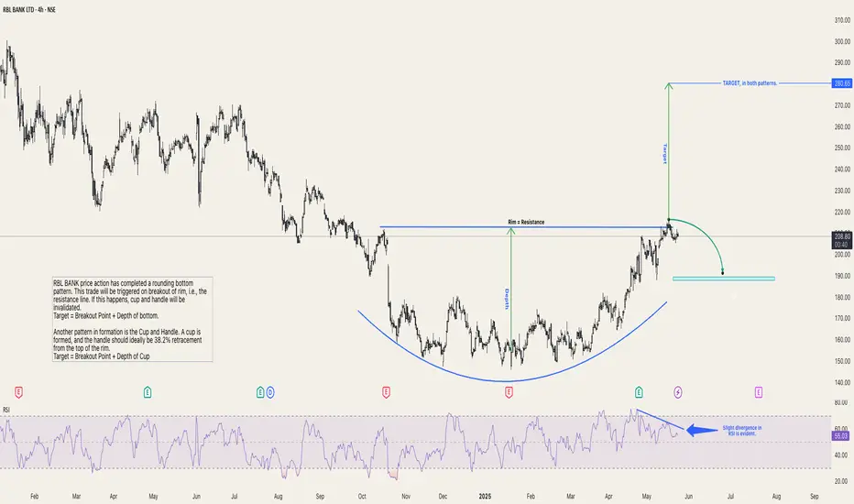Select the vertical 'Target' label
Viewport: 854px width, 504px height.
[664, 154]
